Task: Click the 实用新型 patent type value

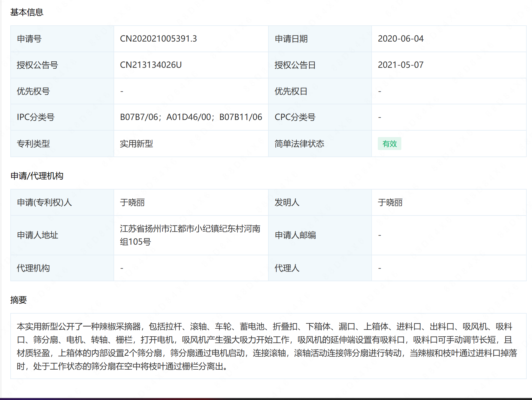Action: click(x=136, y=144)
